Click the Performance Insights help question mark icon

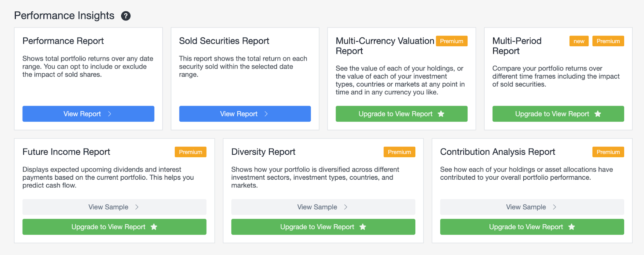point(126,16)
